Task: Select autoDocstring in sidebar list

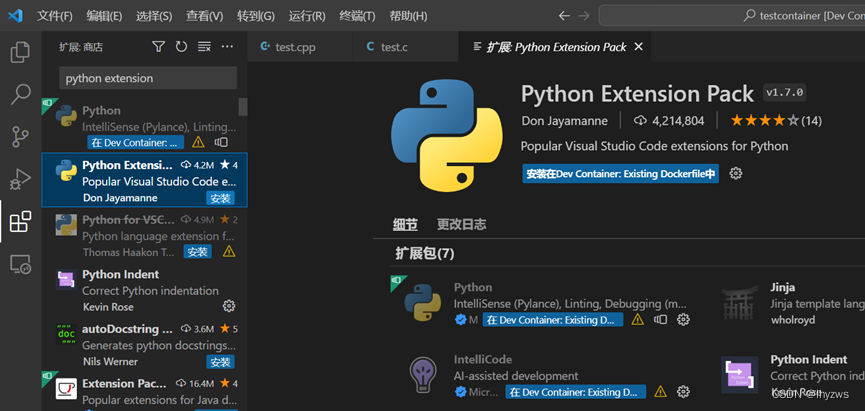Action: tap(145, 345)
